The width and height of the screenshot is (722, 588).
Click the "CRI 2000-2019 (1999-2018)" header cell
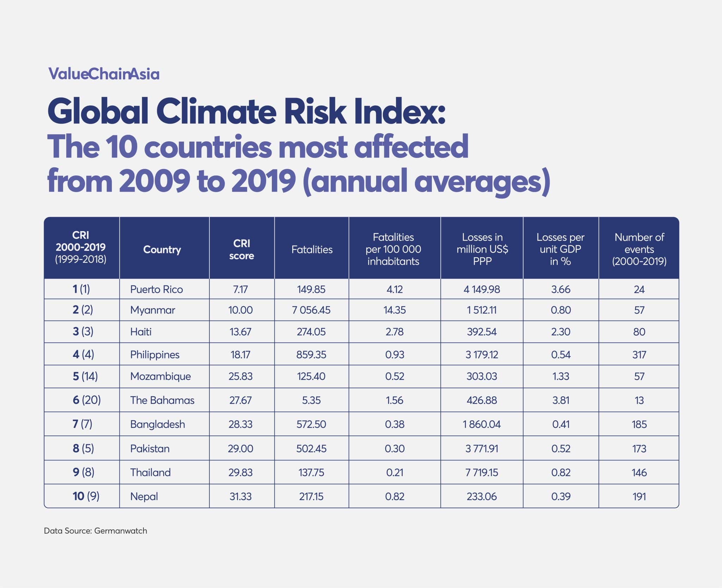[81, 247]
